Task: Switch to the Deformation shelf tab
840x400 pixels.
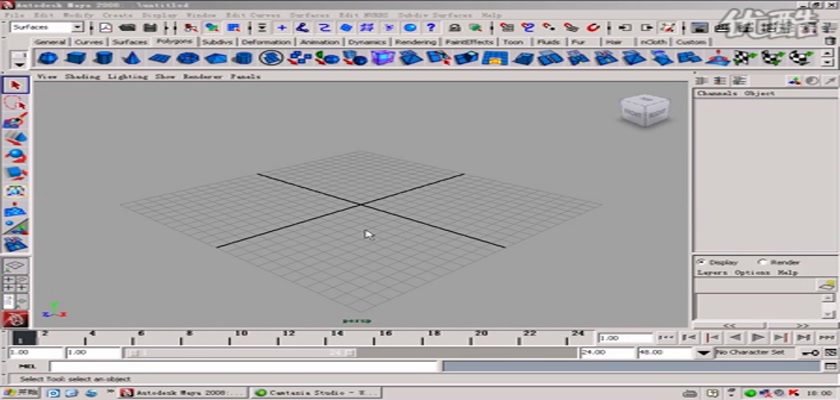Action: 266,42
